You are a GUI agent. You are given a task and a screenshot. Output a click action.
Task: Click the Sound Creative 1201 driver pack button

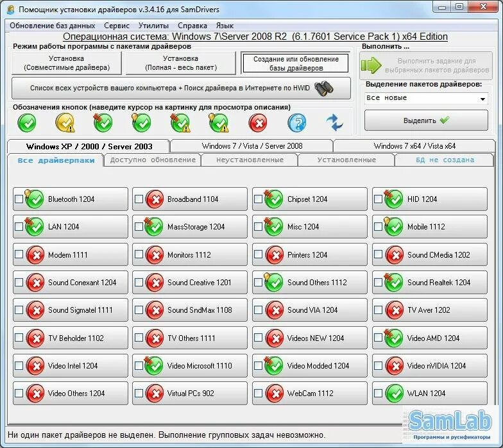(x=190, y=282)
